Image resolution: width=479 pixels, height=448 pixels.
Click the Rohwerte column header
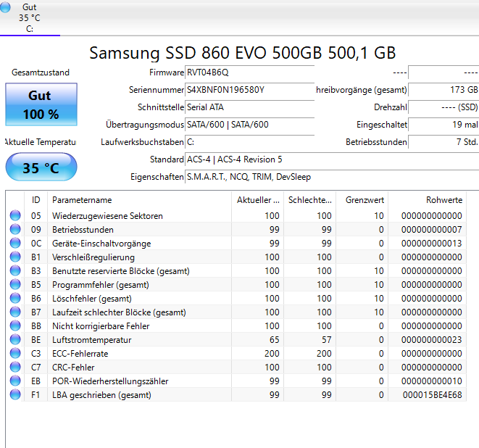[427, 200]
